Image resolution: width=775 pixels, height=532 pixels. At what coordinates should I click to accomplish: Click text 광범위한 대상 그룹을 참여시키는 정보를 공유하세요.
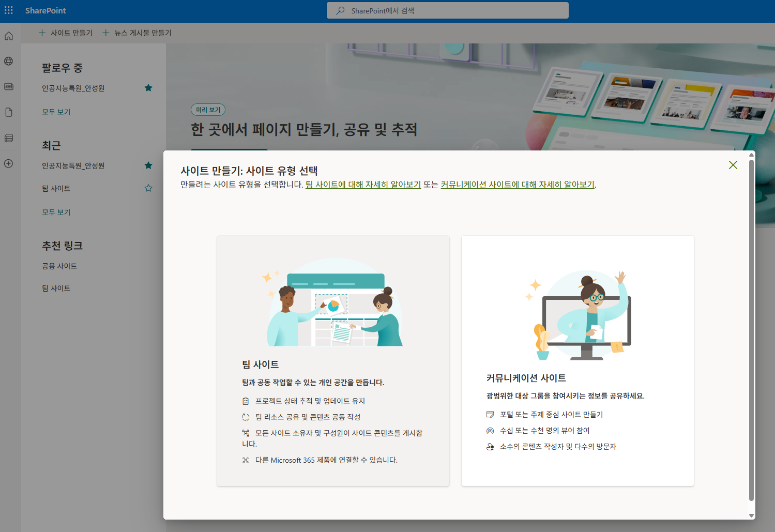566,396
